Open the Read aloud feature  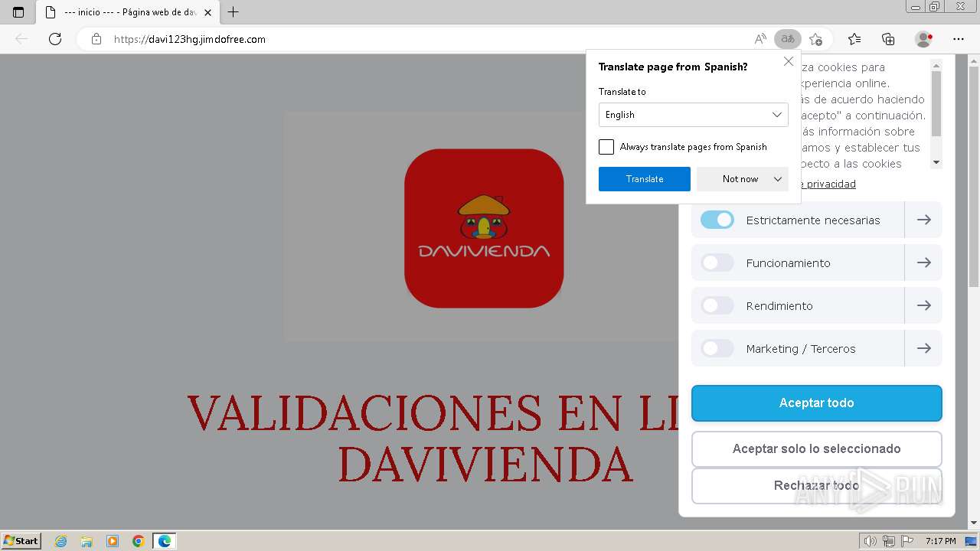coord(760,39)
